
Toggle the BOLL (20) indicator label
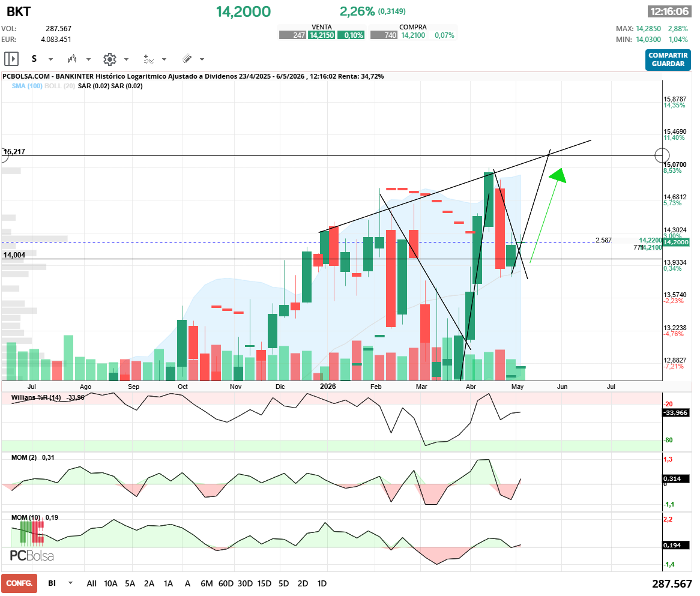(60, 86)
